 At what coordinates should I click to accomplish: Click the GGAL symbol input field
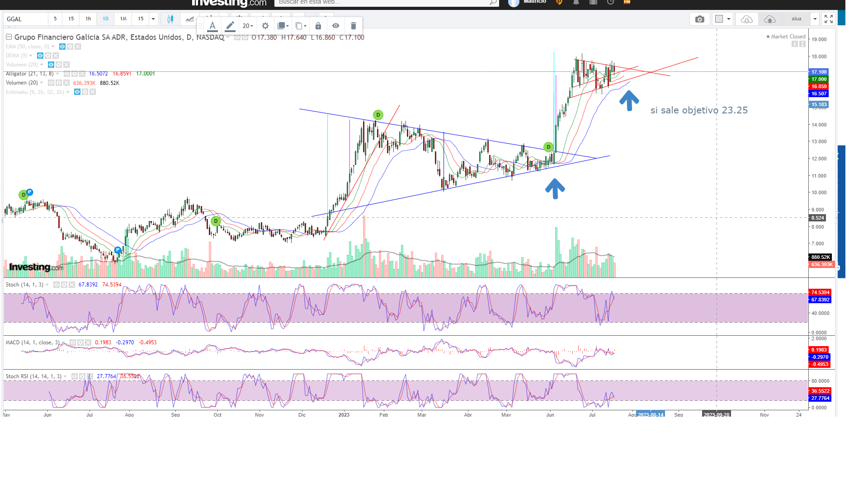point(26,19)
